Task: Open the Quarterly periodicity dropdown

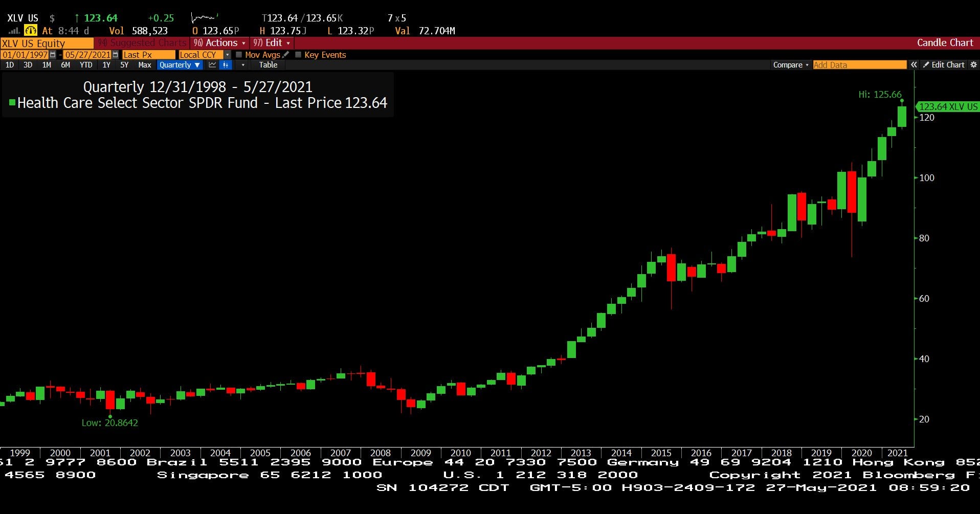Action: (179, 65)
